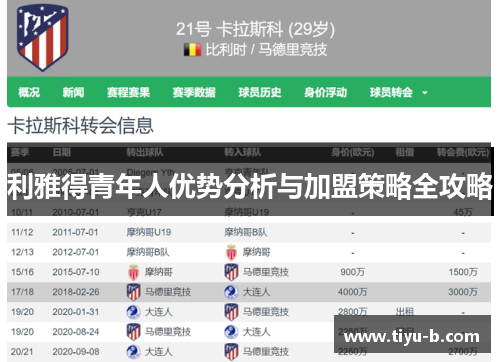
Task: Click the Atletico crest in the 2015-07-10 row
Action: point(231,272)
